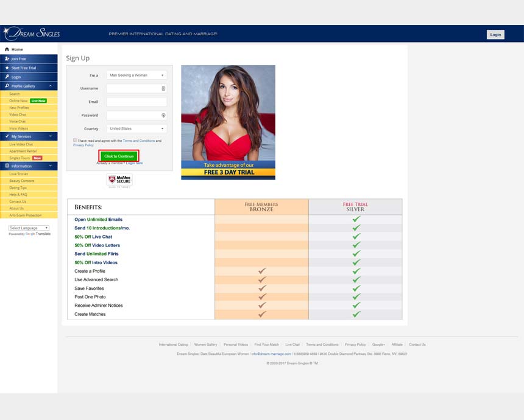The image size is (524, 420).
Task: Open Singles Tours in the sidebar
Action: pyautogui.click(x=19, y=158)
